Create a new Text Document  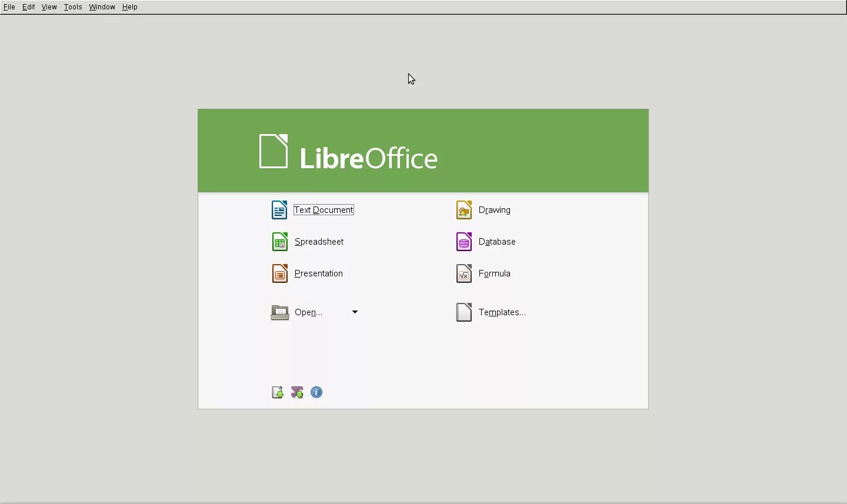(312, 210)
